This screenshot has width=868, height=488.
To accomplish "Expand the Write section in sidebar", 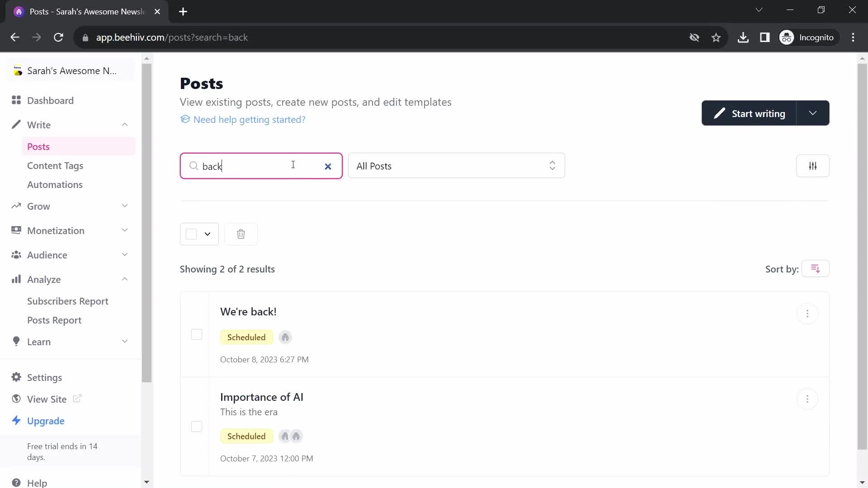I will click(x=125, y=125).
